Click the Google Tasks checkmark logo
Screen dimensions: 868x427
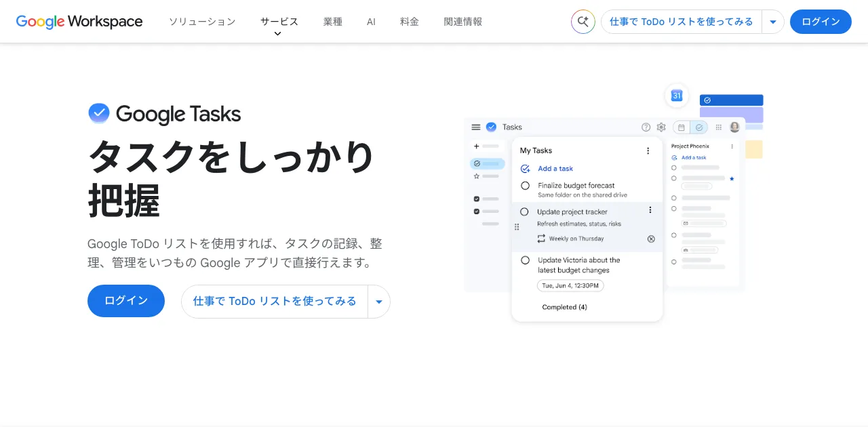(x=99, y=113)
